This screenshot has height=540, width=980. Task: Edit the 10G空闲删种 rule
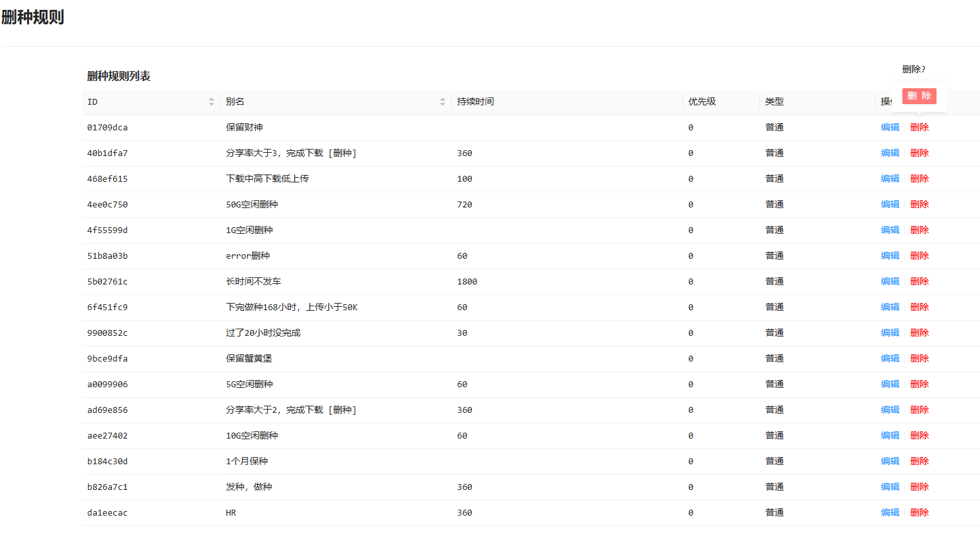(890, 436)
